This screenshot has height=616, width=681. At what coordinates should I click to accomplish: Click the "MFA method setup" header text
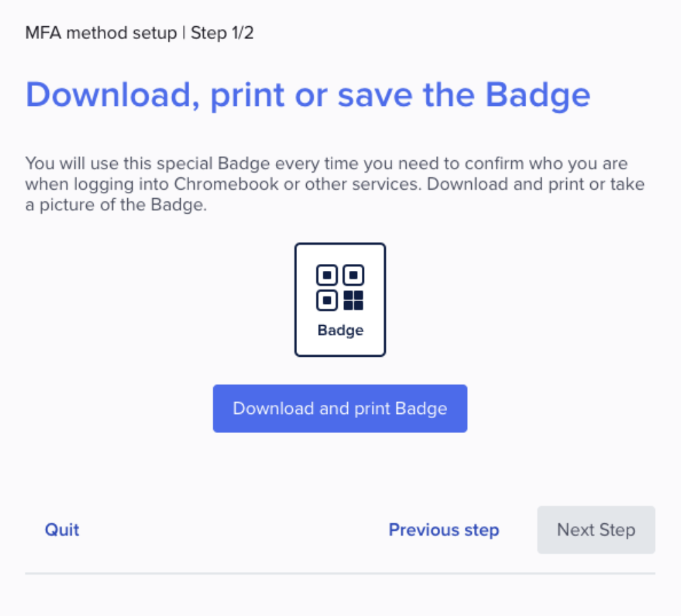[100, 32]
